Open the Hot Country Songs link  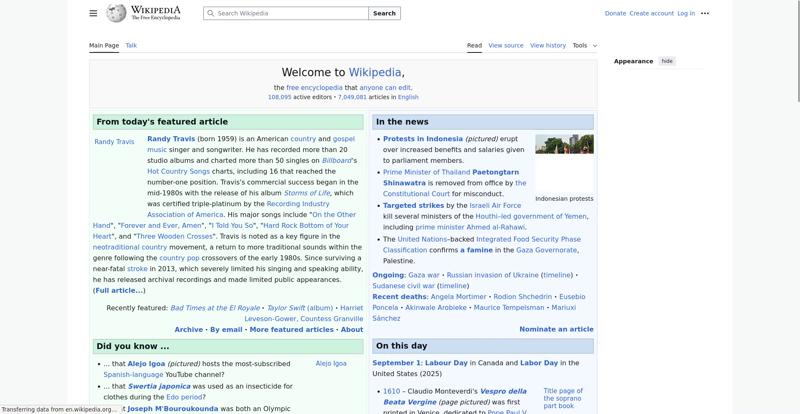(x=179, y=172)
